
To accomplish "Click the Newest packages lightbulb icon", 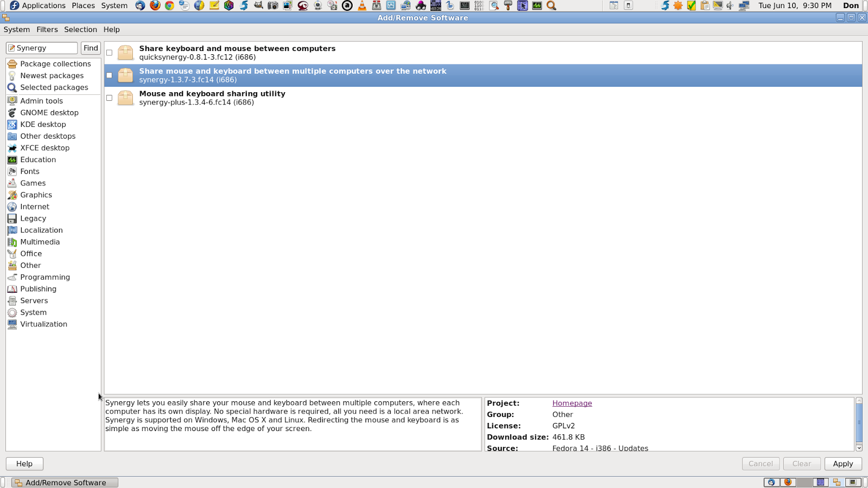I will click(12, 76).
